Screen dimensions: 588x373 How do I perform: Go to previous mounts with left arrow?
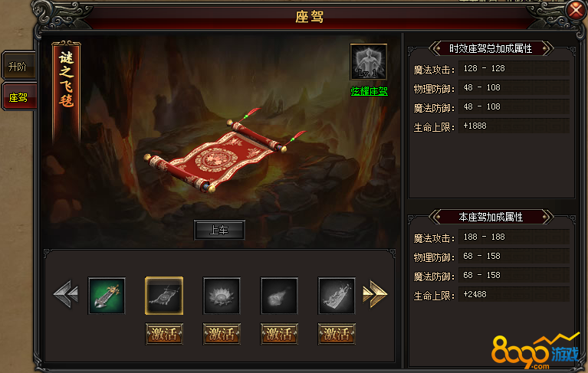(66, 294)
